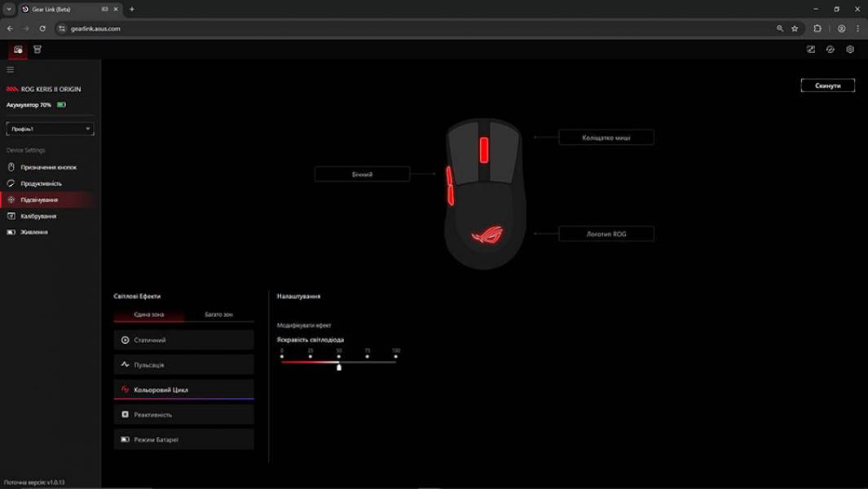868x489 pixels.
Task: Select the Єдина зона tab
Action: coord(149,313)
